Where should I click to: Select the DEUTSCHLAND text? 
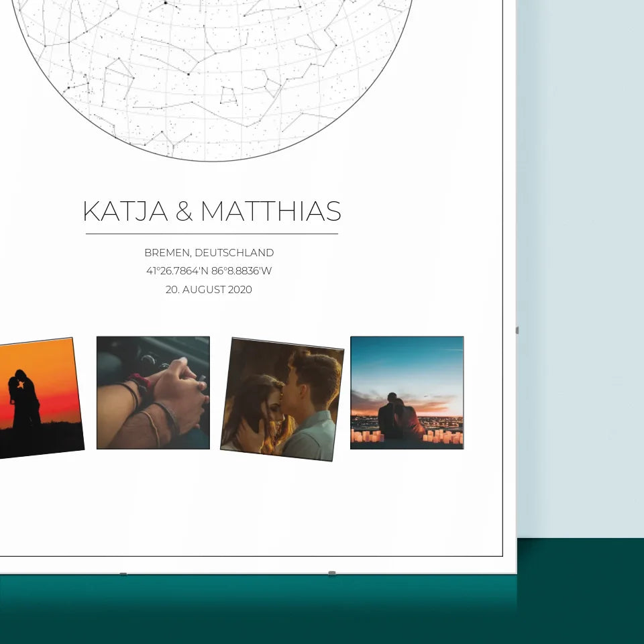(x=234, y=253)
